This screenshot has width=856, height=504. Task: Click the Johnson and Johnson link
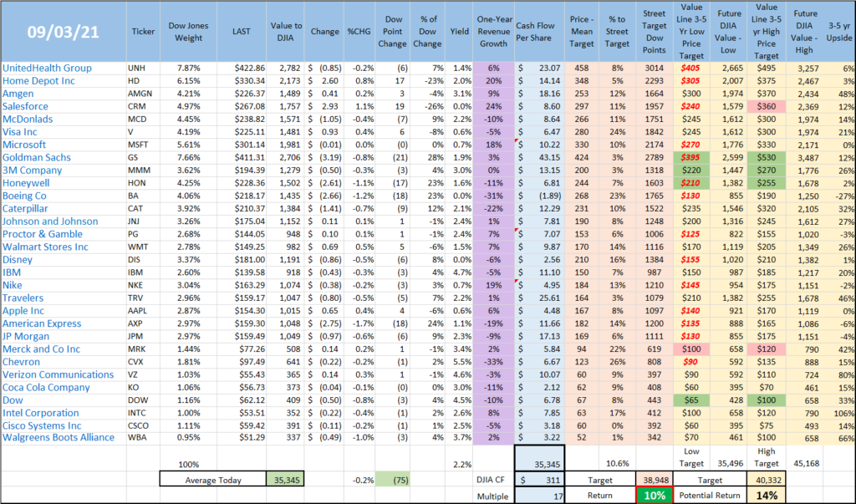click(50, 221)
